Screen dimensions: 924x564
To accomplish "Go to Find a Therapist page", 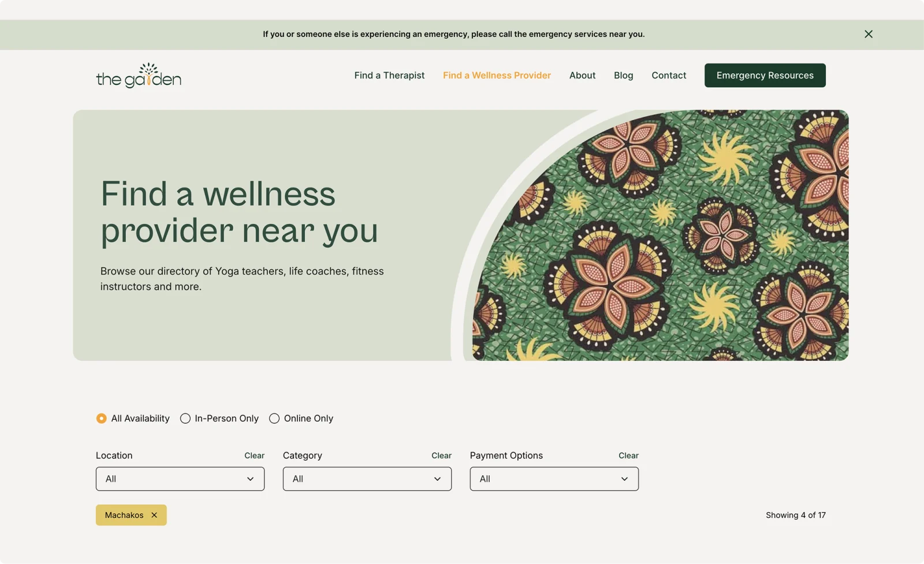I will click(x=389, y=75).
